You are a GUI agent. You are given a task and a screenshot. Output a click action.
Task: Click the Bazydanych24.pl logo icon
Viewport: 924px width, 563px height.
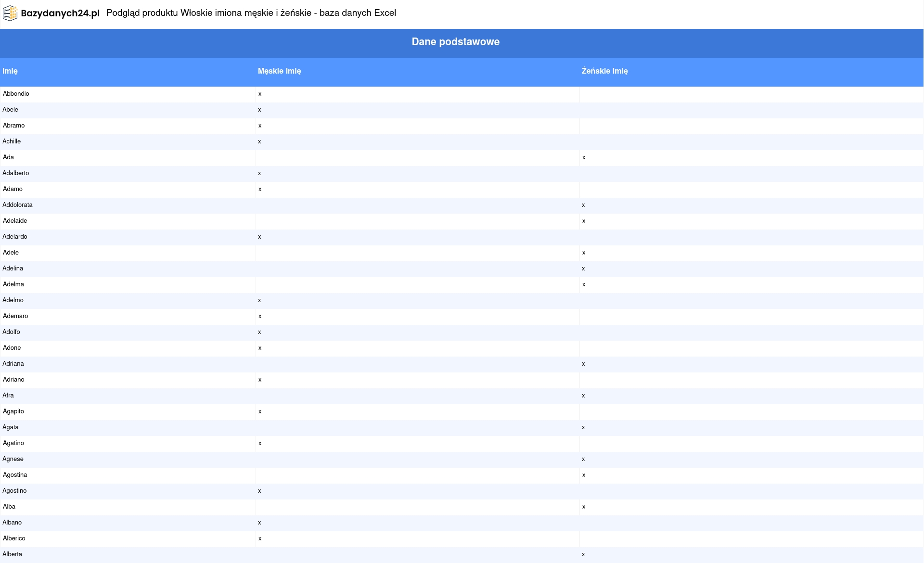(x=10, y=13)
